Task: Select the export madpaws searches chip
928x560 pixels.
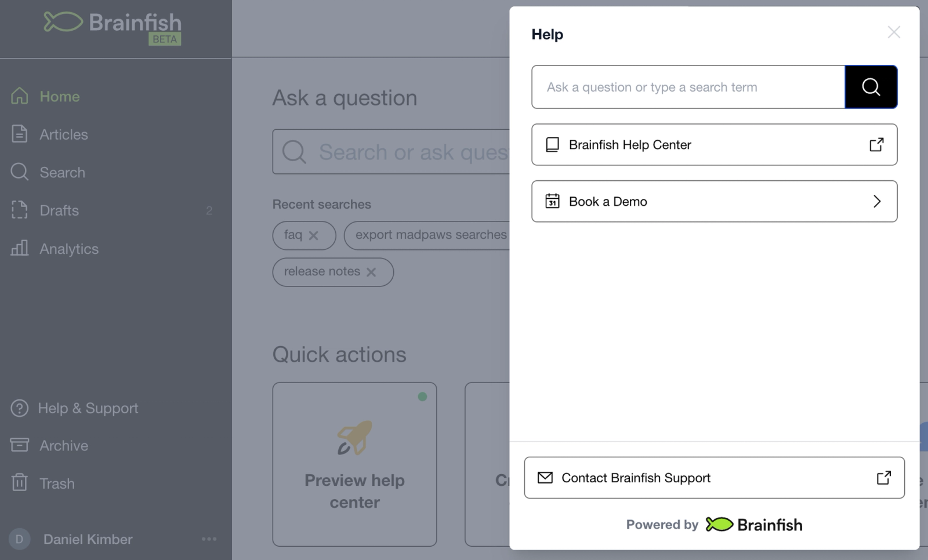Action: [430, 235]
